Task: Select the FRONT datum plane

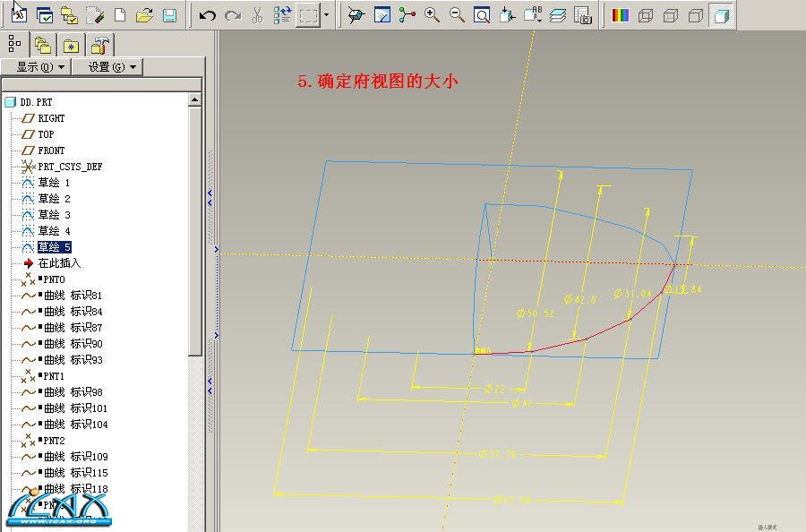Action: tap(51, 150)
